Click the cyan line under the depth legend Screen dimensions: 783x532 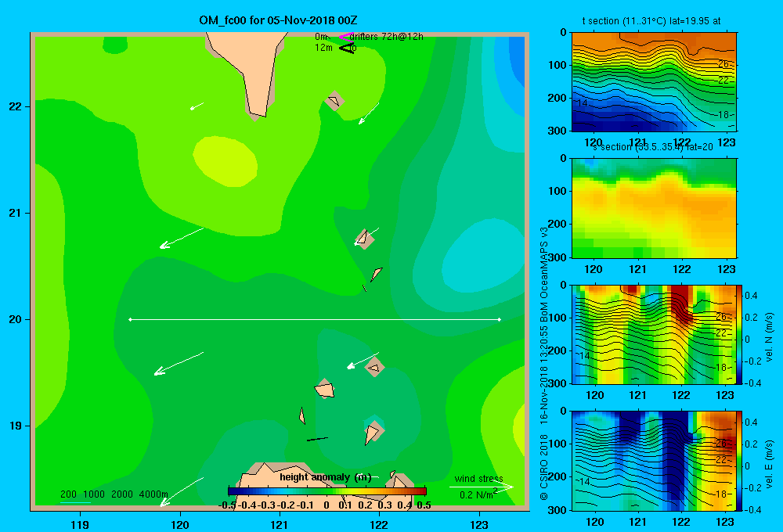click(75, 502)
